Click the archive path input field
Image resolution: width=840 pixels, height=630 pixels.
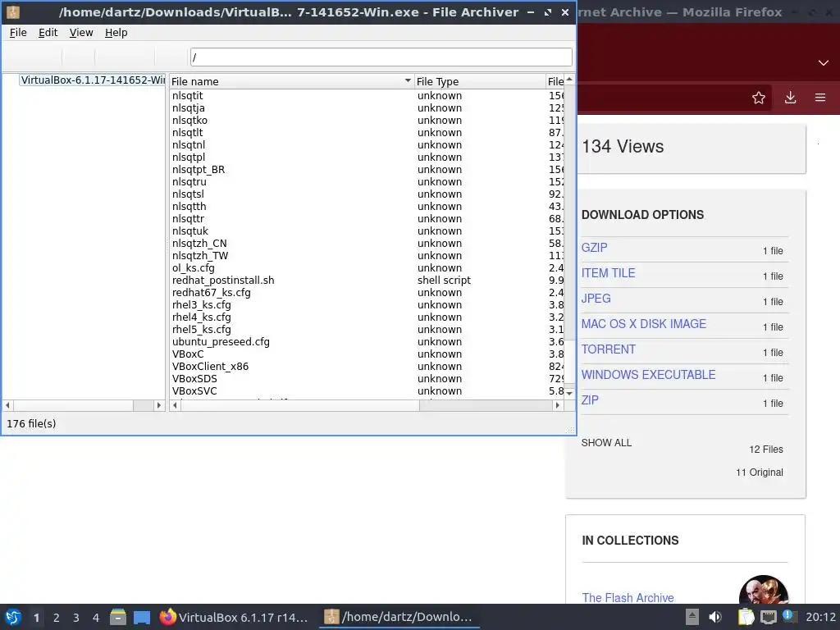point(381,57)
